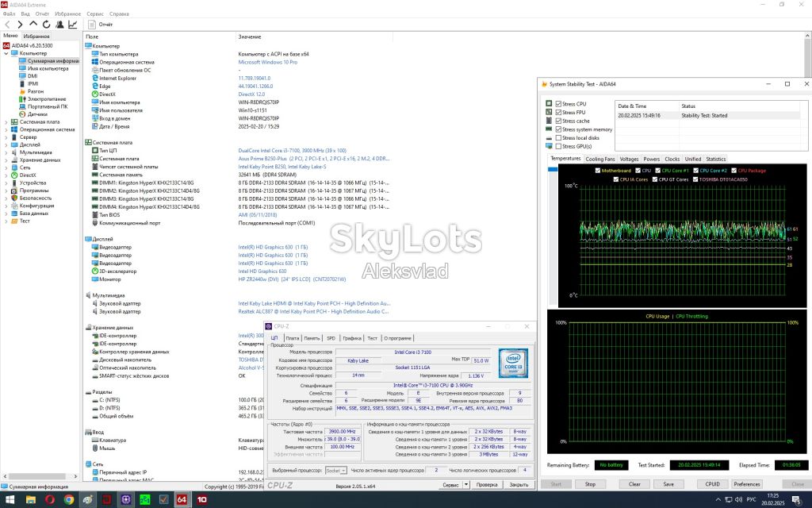Viewport: 812px width, 508px height.
Task: Open the Память tab in CPU-Z
Action: 312,338
